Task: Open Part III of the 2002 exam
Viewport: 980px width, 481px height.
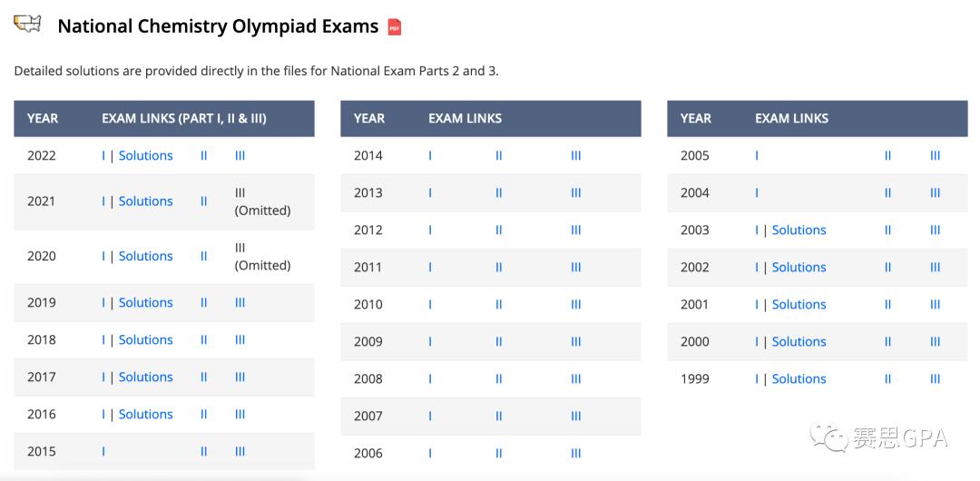Action: pos(935,267)
